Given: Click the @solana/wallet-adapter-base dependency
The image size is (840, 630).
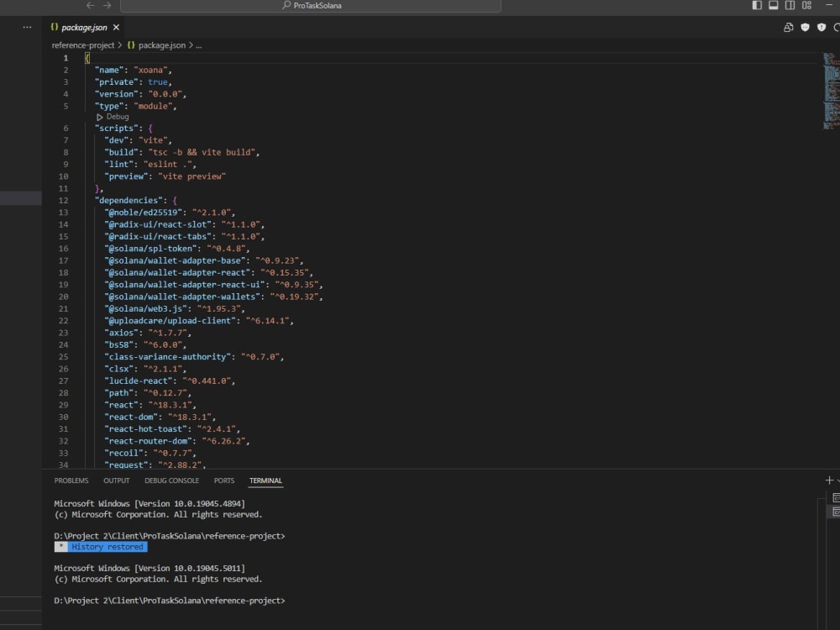Looking at the screenshot, I should click(204, 261).
